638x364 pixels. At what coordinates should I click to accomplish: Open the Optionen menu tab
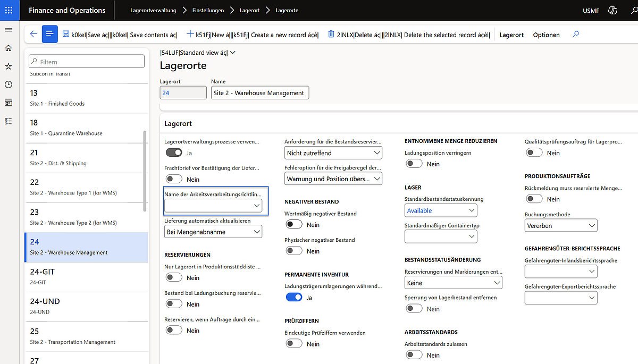(546, 35)
